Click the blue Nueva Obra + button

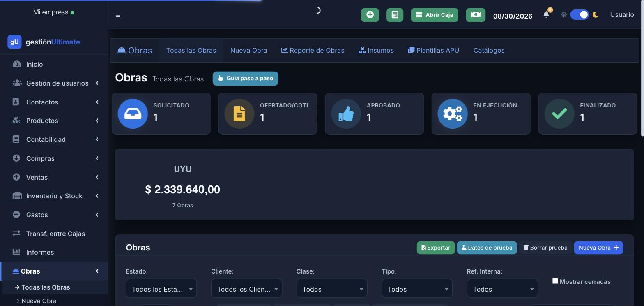(x=598, y=248)
